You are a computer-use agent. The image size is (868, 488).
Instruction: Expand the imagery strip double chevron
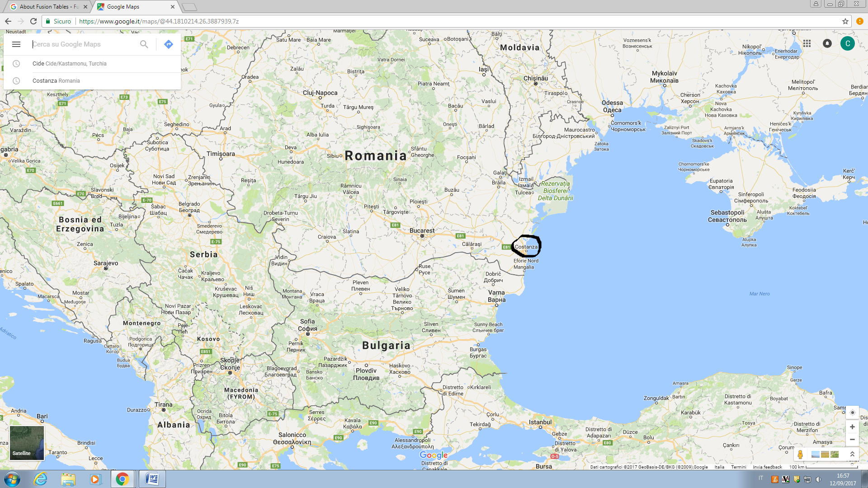click(x=852, y=454)
